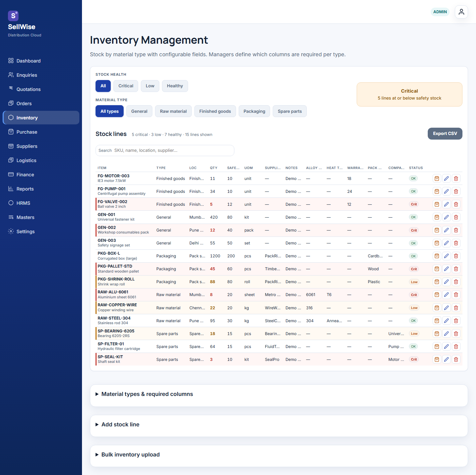
Task: Open the user profile icon
Action: pos(461,12)
